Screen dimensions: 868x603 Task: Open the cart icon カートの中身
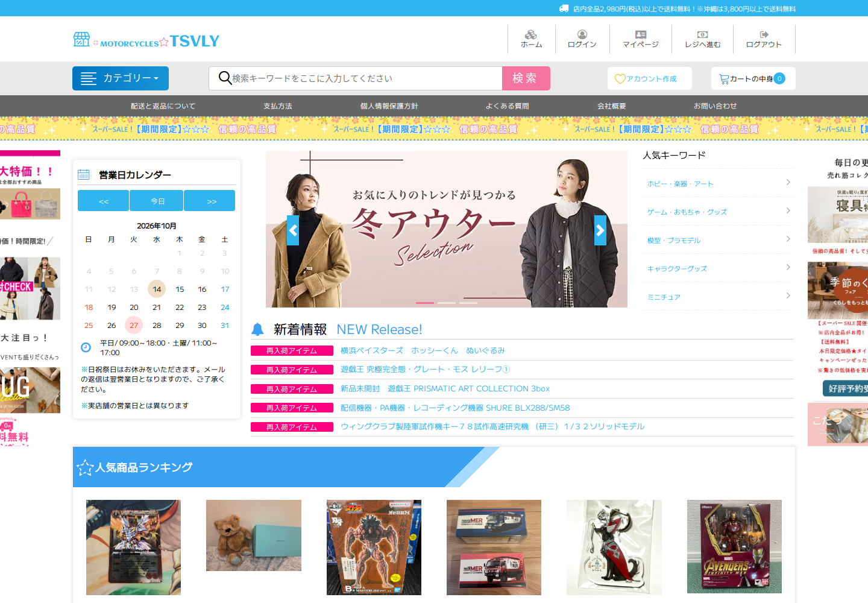coord(724,79)
